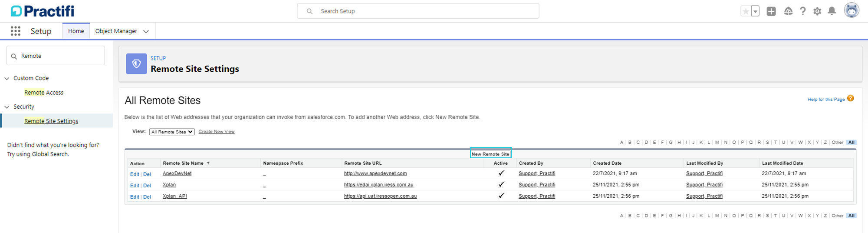The width and height of the screenshot is (868, 233).
Task: Click the https://edai.xplan.iress.com.au URL
Action: pyautogui.click(x=379, y=185)
